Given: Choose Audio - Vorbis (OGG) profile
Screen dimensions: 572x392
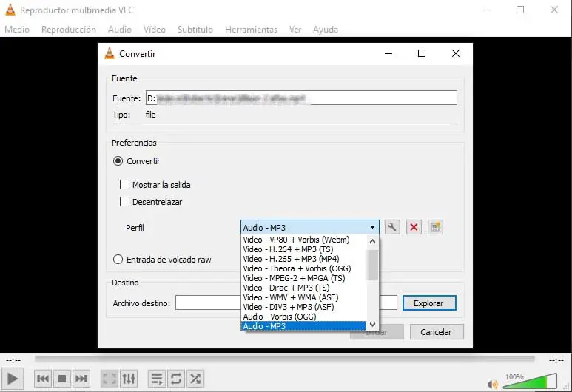Looking at the screenshot, I should [x=303, y=317].
